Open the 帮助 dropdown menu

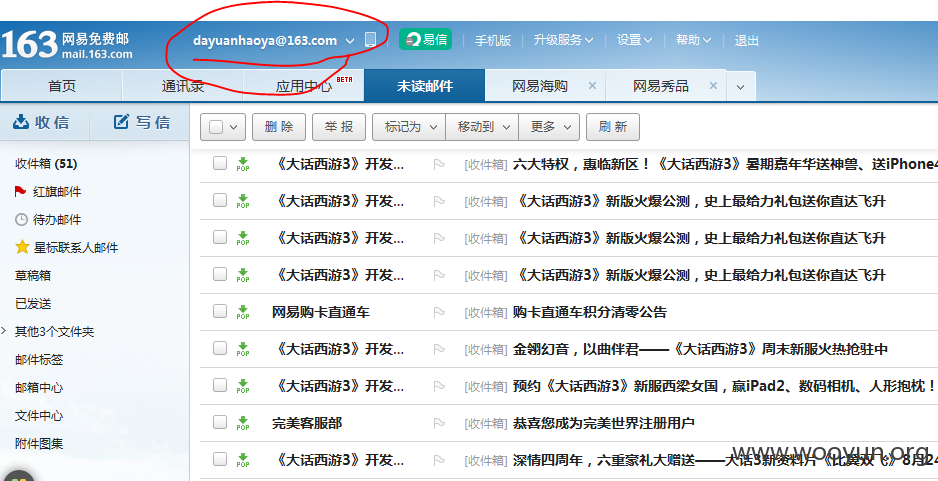pos(693,40)
